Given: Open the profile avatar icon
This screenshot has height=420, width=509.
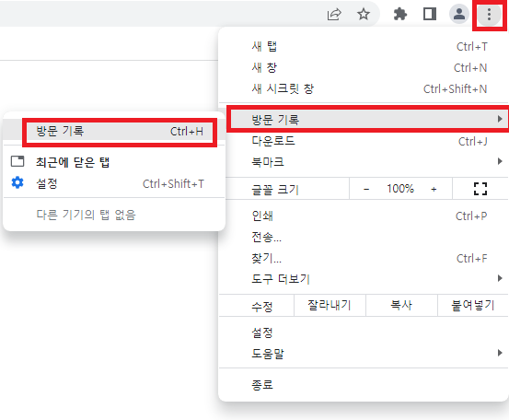Looking at the screenshot, I should click(x=459, y=14).
